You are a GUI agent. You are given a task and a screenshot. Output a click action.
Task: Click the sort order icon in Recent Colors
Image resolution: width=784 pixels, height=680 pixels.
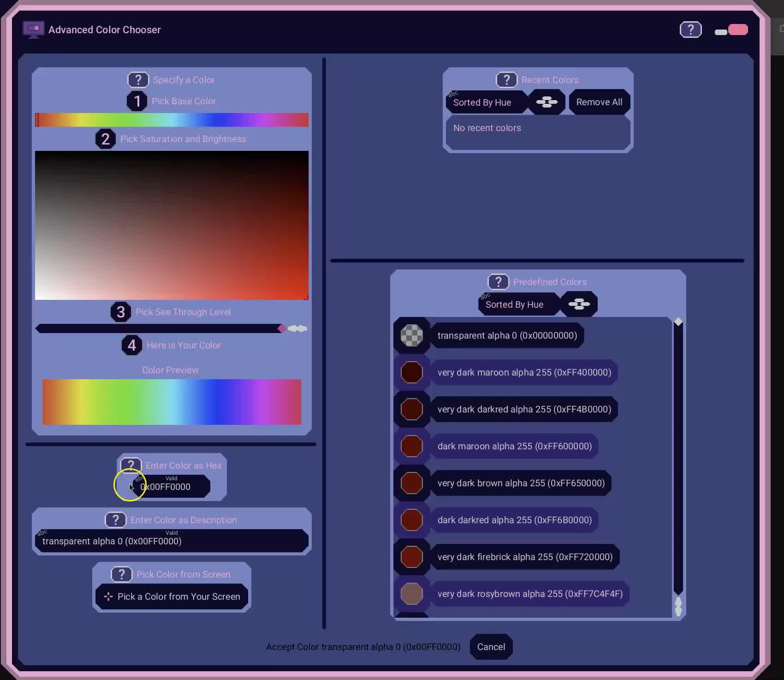tap(547, 102)
